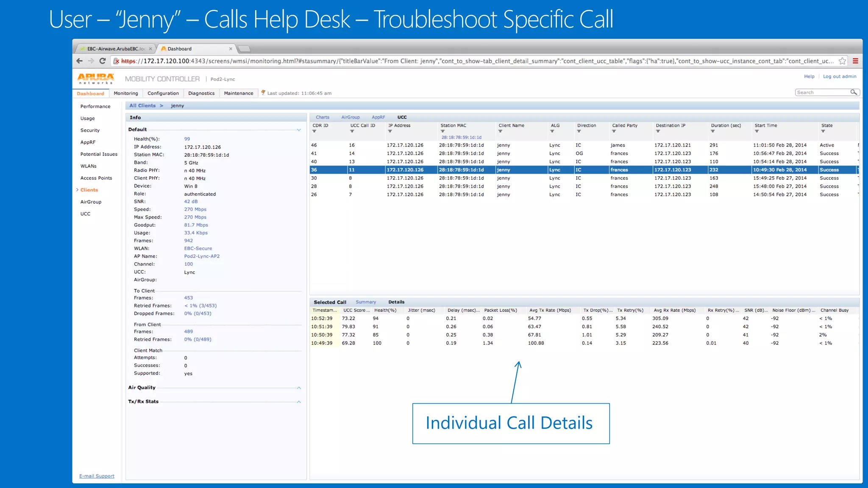Screen dimensions: 868x488
Task: Open the Maintenance main tab
Action: pyautogui.click(x=239, y=93)
